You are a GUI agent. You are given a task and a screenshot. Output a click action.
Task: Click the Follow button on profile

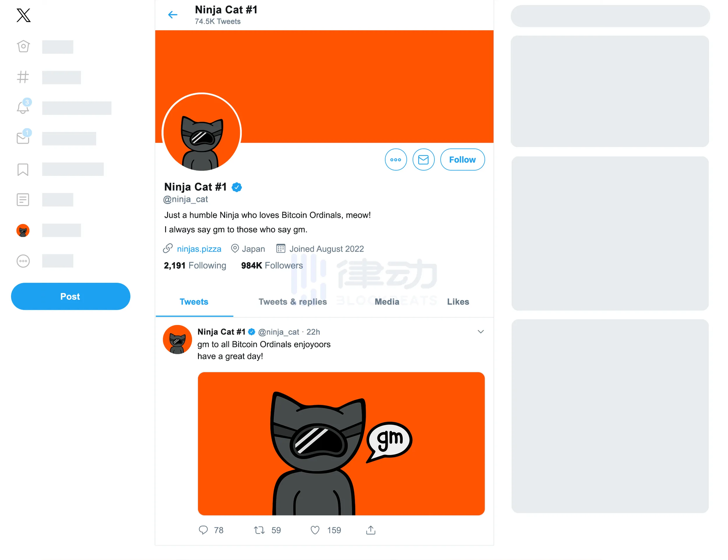click(x=462, y=159)
